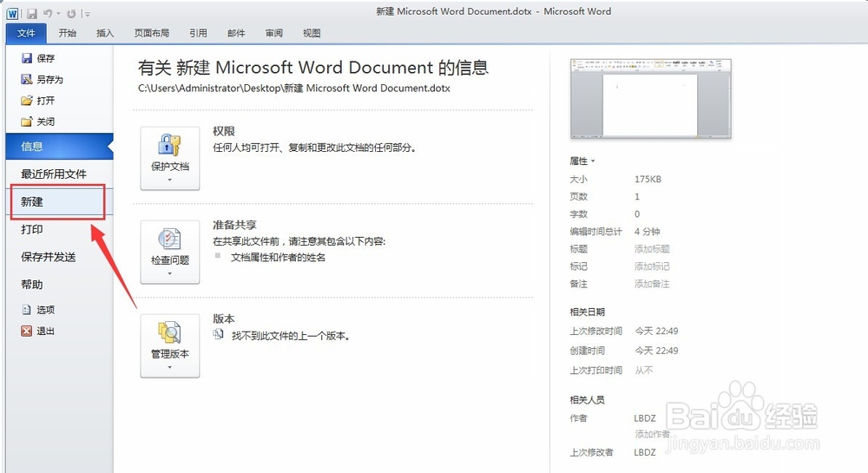The height and width of the screenshot is (473, 868).
Task: Open the 打印 section
Action: (32, 230)
